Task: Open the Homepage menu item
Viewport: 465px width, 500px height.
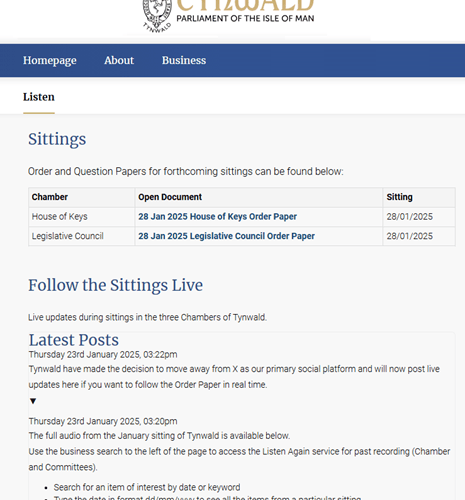Action: pyautogui.click(x=50, y=60)
